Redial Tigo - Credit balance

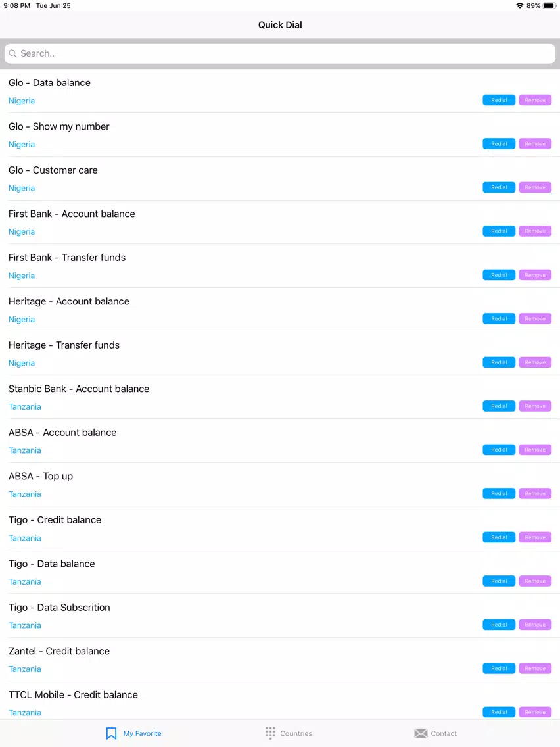tap(499, 537)
